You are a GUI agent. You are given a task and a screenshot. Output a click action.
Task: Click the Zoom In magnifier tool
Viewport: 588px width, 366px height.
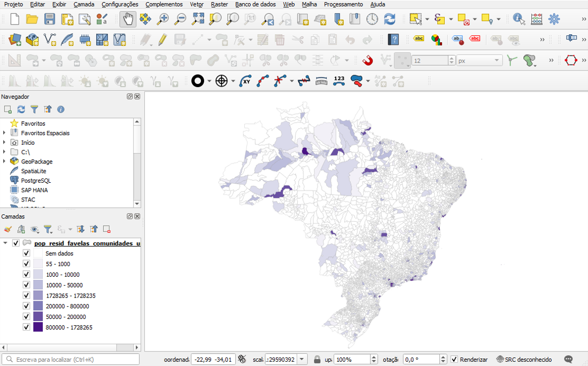163,19
